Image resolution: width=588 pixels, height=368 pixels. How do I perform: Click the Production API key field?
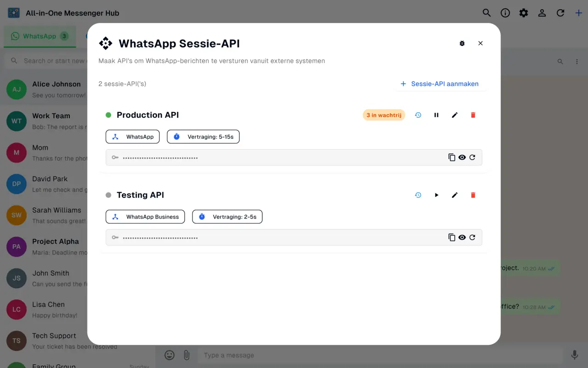tap(294, 157)
